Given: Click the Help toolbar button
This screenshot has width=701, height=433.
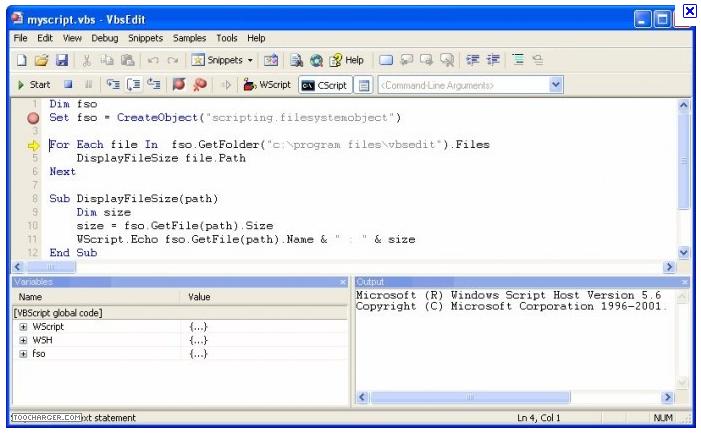Looking at the screenshot, I should click(347, 61).
